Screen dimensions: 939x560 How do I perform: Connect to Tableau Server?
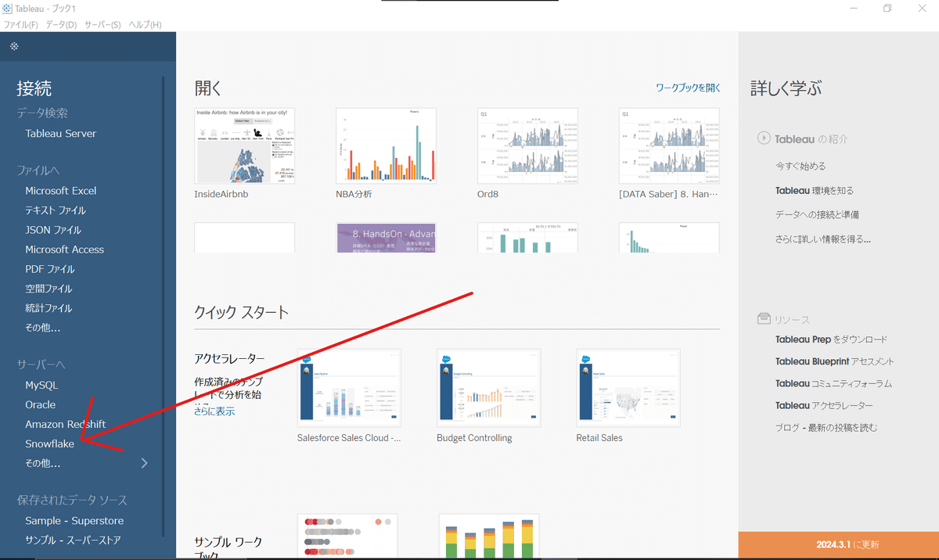pyautogui.click(x=61, y=134)
